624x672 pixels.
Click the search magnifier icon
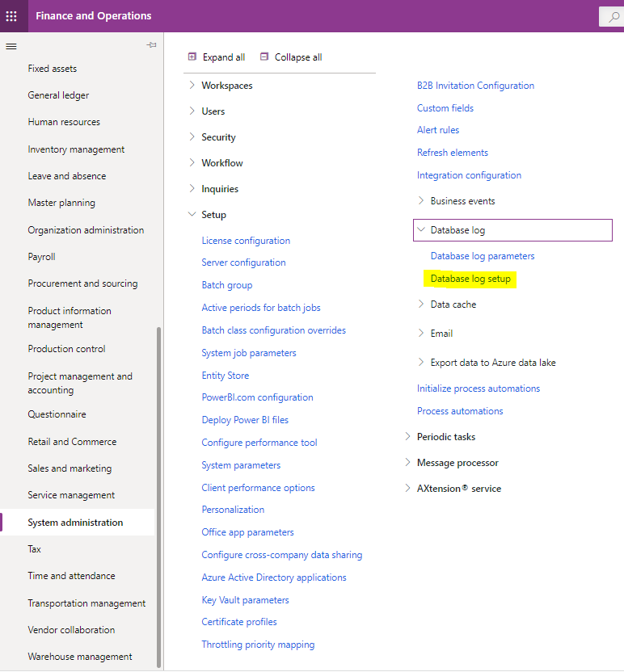point(613,17)
